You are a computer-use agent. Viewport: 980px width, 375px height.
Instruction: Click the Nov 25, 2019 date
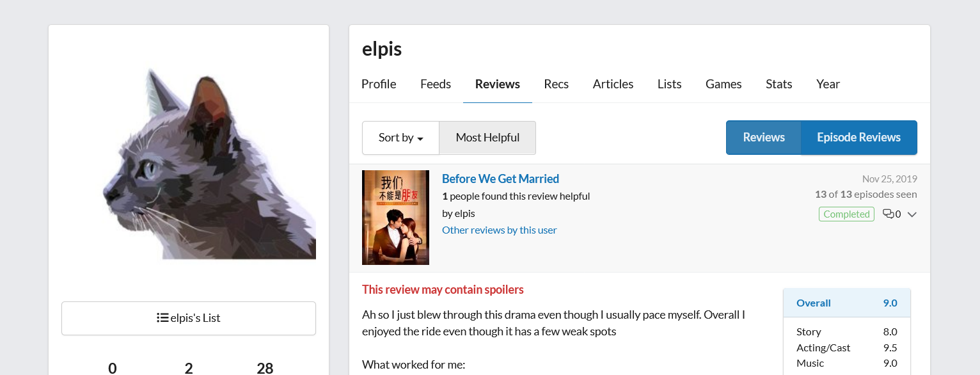coord(890,179)
